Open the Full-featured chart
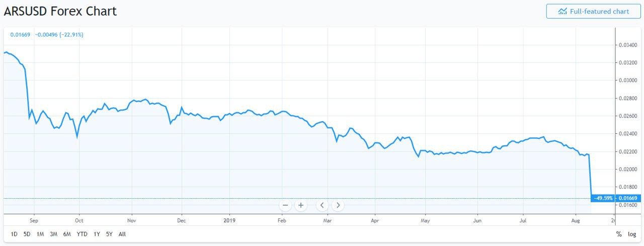This screenshot has height=246, width=644. click(x=593, y=12)
